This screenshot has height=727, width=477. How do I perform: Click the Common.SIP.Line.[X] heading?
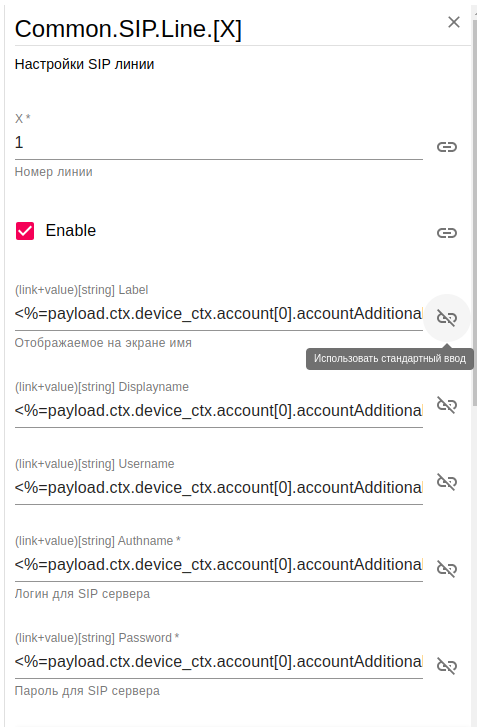128,29
